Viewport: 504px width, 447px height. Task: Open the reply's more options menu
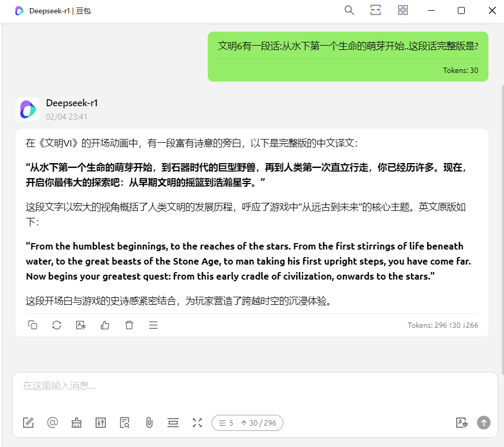(154, 325)
